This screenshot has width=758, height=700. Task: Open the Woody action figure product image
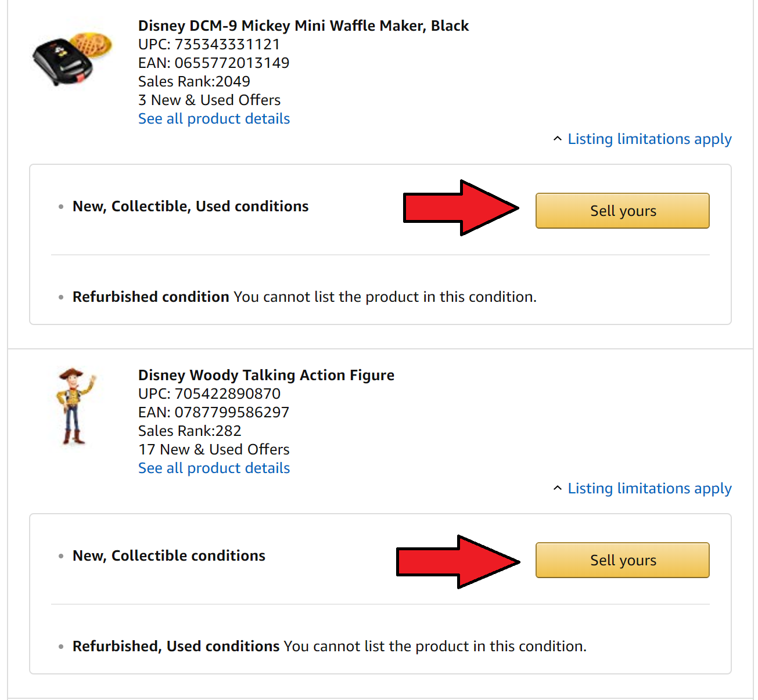(x=74, y=406)
